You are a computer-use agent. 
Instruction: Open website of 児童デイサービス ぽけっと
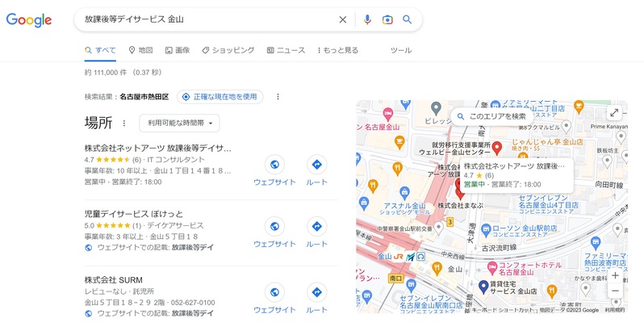pyautogui.click(x=274, y=232)
